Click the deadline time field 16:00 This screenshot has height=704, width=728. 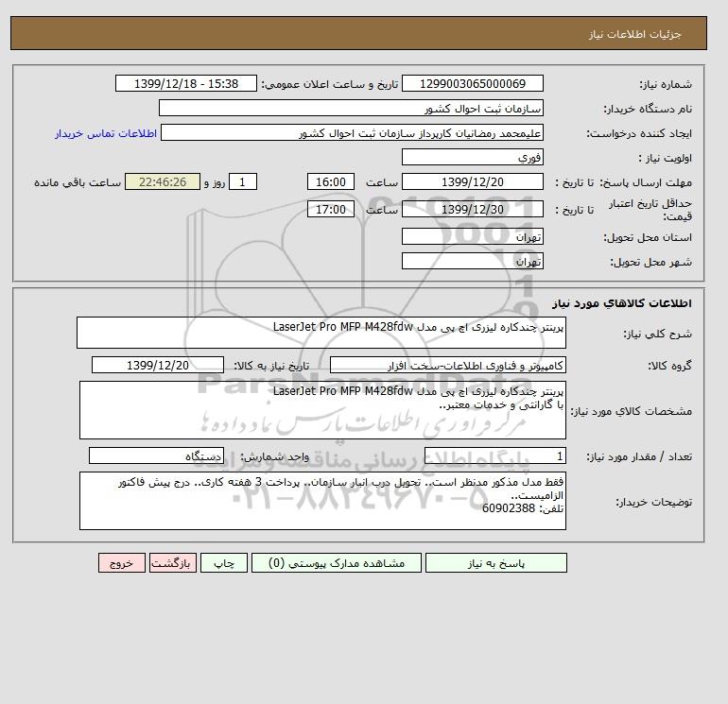click(x=331, y=182)
